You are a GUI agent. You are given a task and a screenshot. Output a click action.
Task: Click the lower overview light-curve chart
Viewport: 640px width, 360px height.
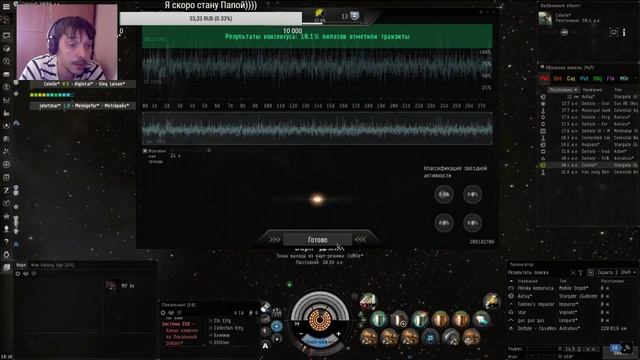[317, 129]
